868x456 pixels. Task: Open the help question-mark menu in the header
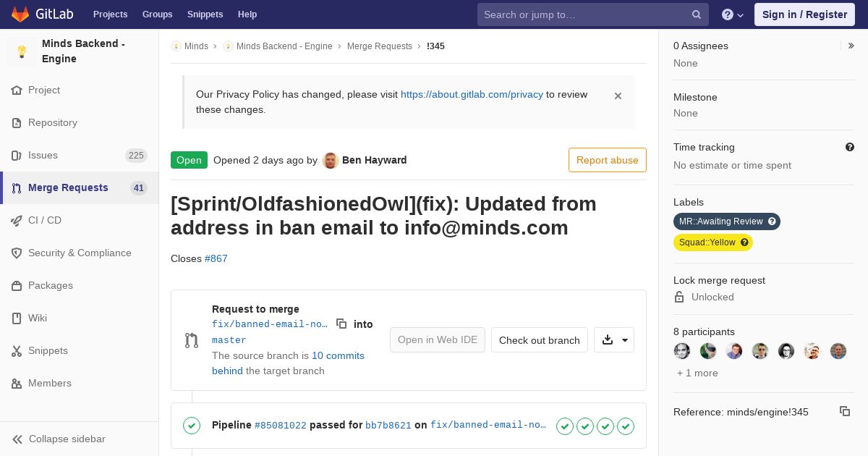tap(733, 14)
